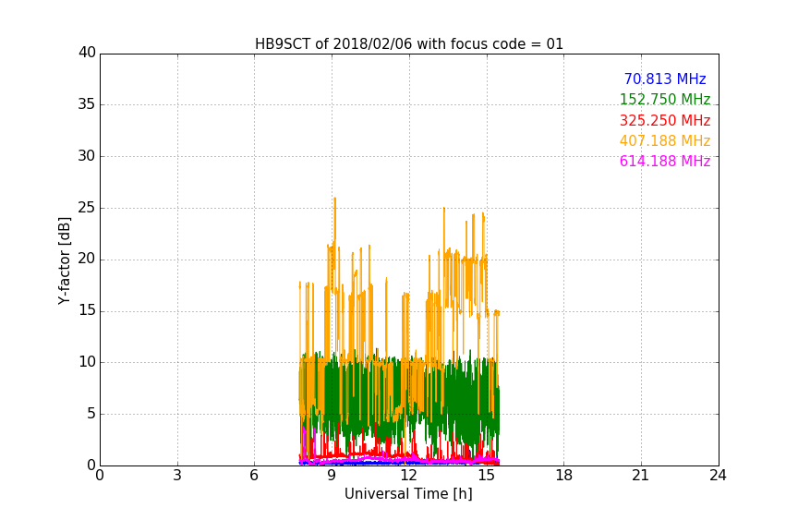Click the y-axis tick label 15
This screenshot has height=532, width=798.
pyautogui.click(x=87, y=310)
